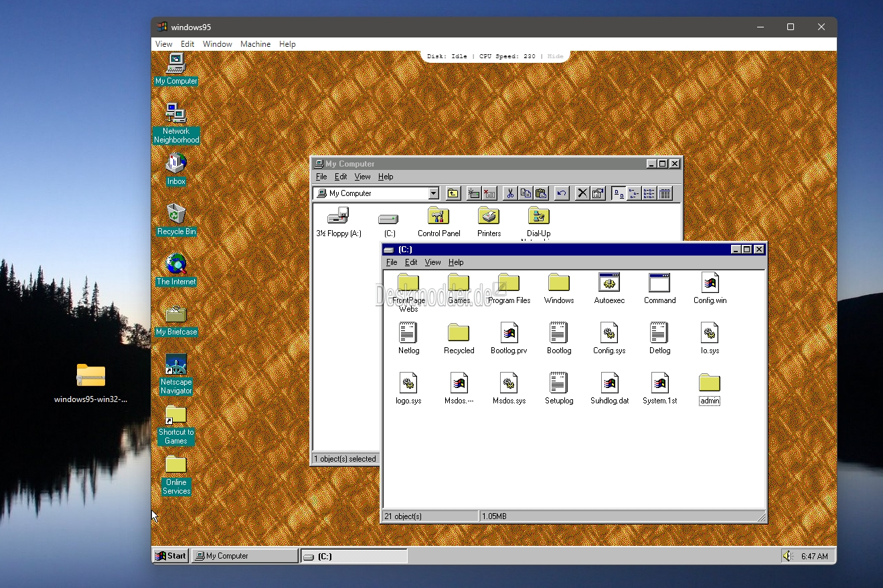Select the Printers folder icon
Viewport: 883px width, 588px height.
point(489,222)
